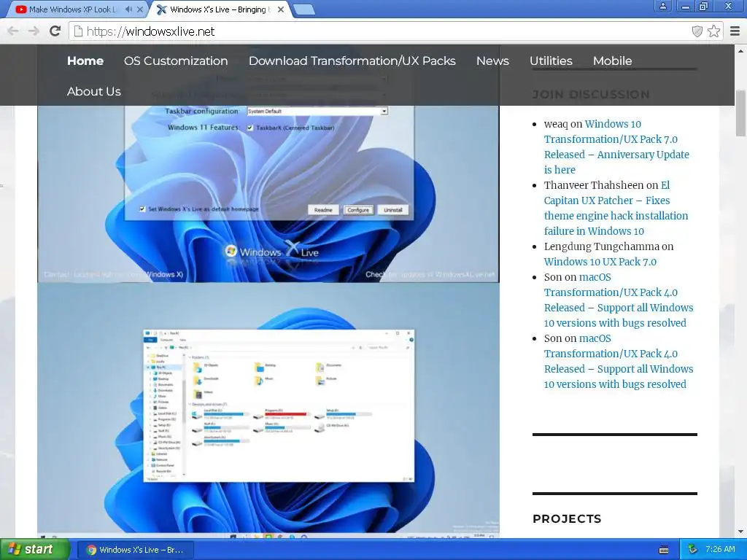
Task: Toggle Set Windows X's Live homepage checkbox
Action: tap(142, 209)
